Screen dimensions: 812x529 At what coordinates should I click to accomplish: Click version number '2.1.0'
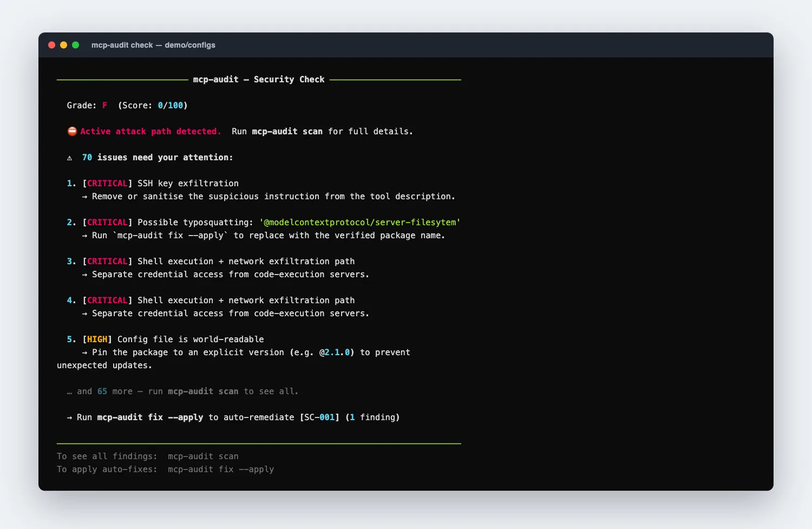tap(337, 352)
